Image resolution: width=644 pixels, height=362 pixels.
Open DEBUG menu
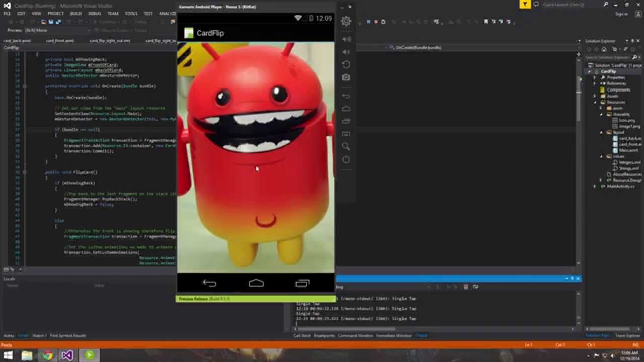pyautogui.click(x=94, y=14)
